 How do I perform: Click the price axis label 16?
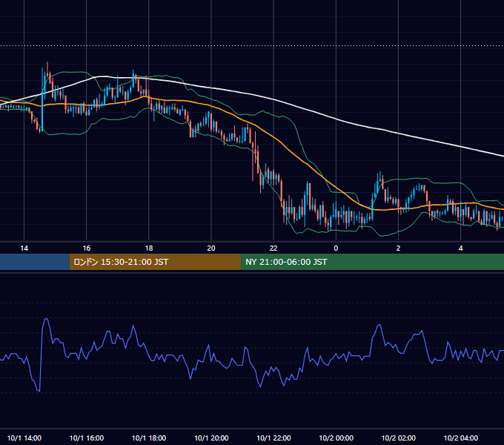click(x=87, y=248)
